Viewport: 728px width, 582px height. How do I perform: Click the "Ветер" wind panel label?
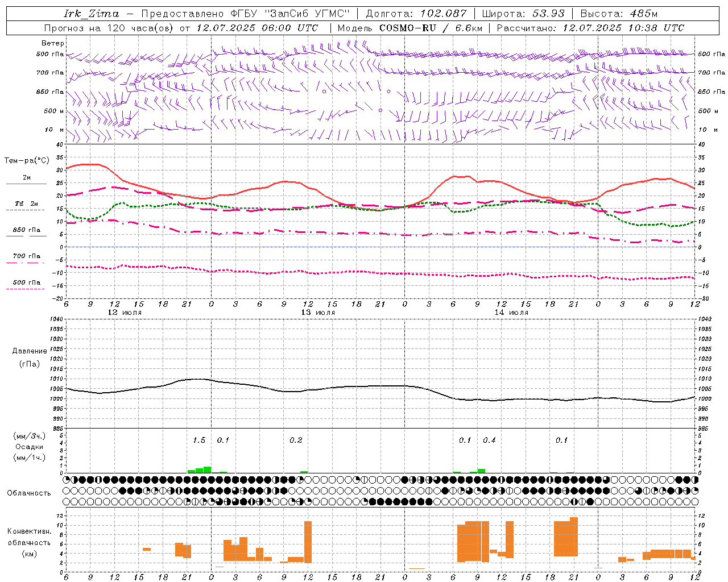click(x=53, y=43)
